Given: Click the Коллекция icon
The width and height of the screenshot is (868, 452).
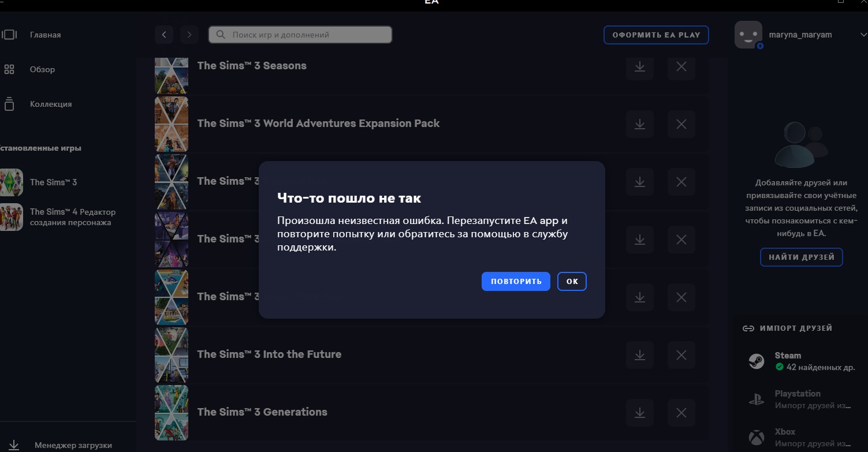Looking at the screenshot, I should click(9, 104).
